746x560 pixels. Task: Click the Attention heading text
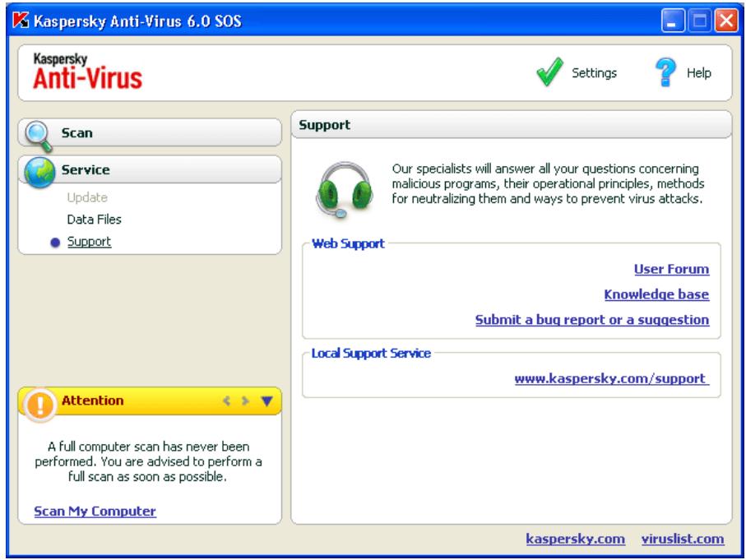[92, 400]
